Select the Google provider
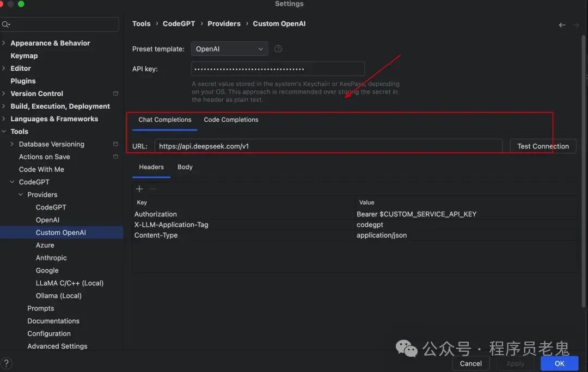Viewport: 588px width, 372px height. pyautogui.click(x=47, y=270)
